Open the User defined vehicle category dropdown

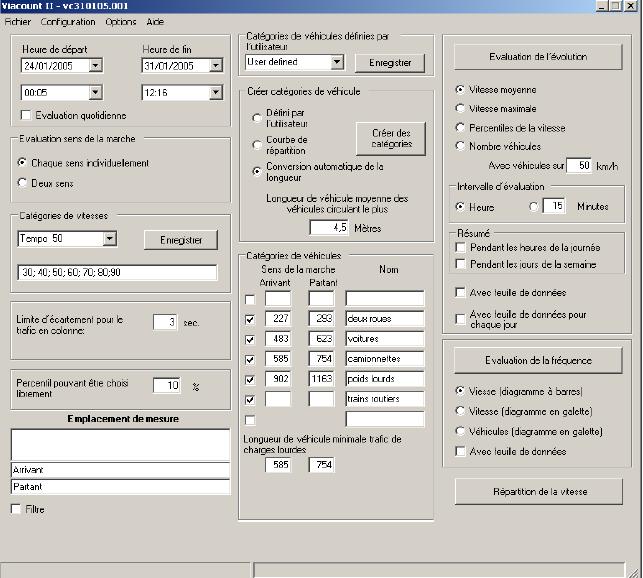(x=336, y=62)
